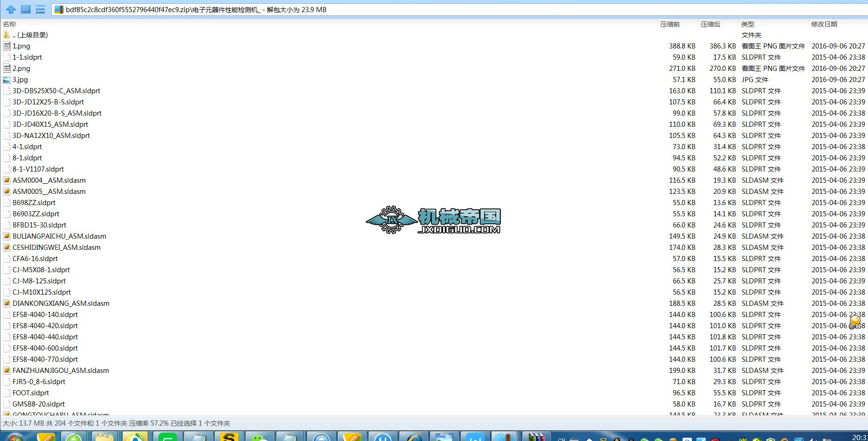Click the assembly icon of CESHIDINGWEI_ASM.sldasm
Screen dimensions: 868x441
pyautogui.click(x=7, y=248)
